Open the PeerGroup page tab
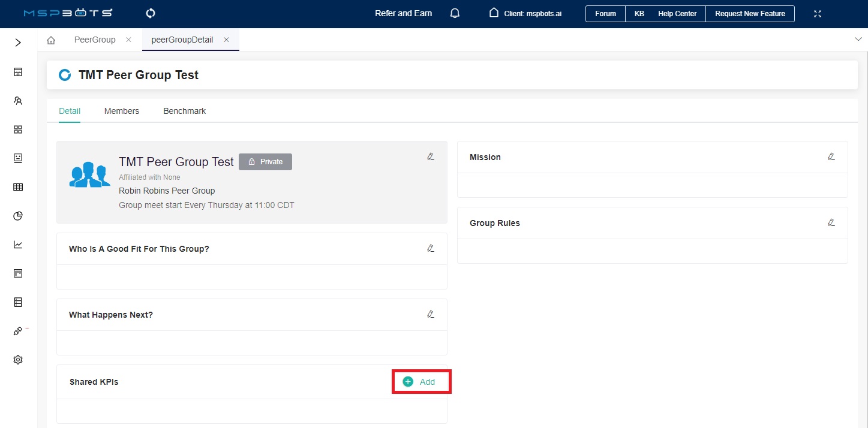Viewport: 868px width, 428px height. point(95,40)
